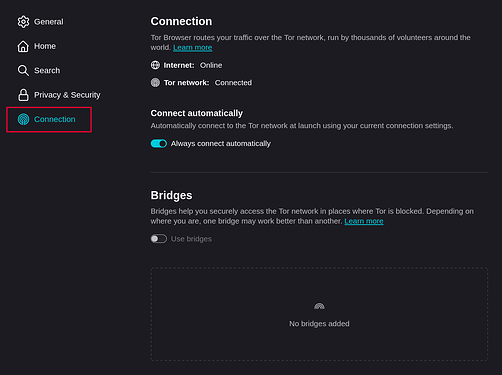Image resolution: width=502 pixels, height=375 pixels.
Task: Click the General gear icon
Action: click(x=23, y=22)
